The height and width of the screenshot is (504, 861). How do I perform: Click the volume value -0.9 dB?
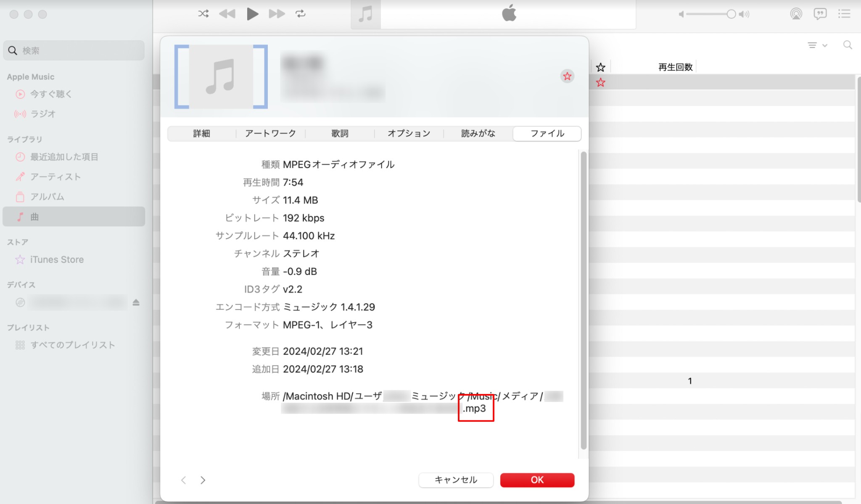[x=300, y=271]
